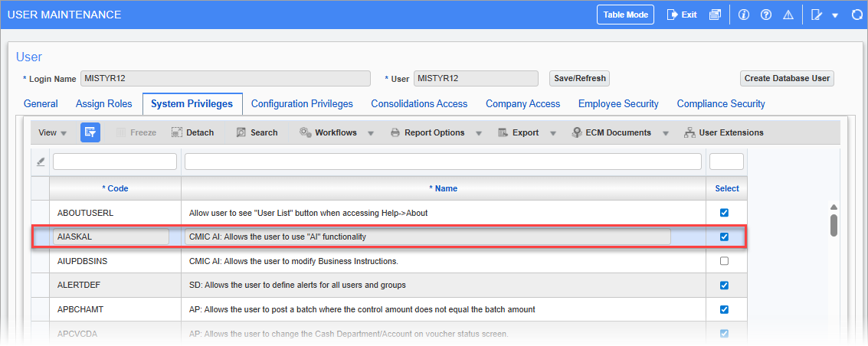The width and height of the screenshot is (868, 346).
Task: Click the Create Database User button
Action: 787,79
